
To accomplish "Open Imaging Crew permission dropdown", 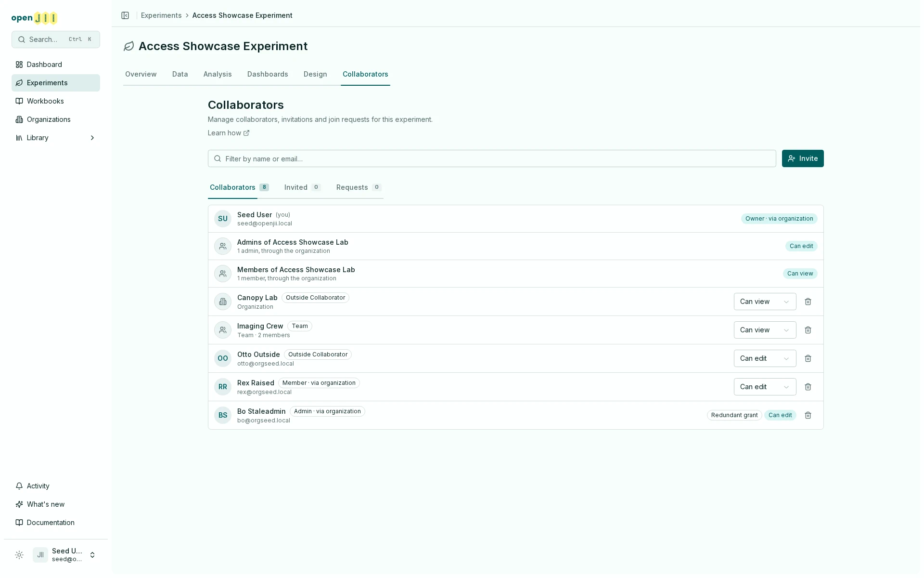I will (x=765, y=330).
